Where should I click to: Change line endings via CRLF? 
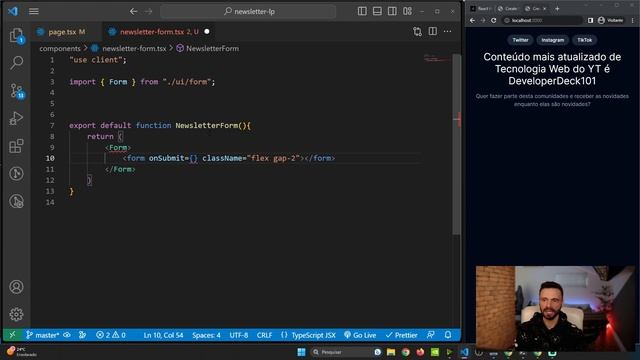point(264,335)
